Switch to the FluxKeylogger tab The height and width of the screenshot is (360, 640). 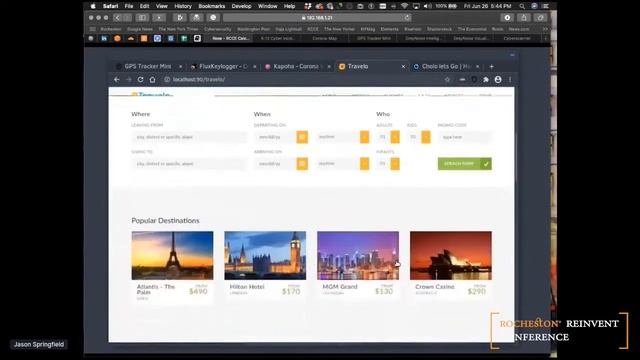[x=223, y=66]
